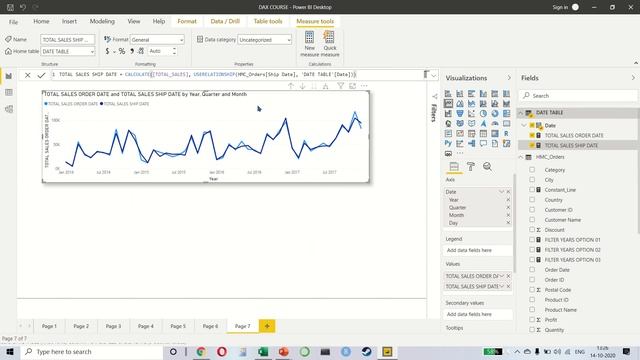Viewport: 640px width, 360px height.
Task: Select Gauge visualization
Action: point(495,123)
